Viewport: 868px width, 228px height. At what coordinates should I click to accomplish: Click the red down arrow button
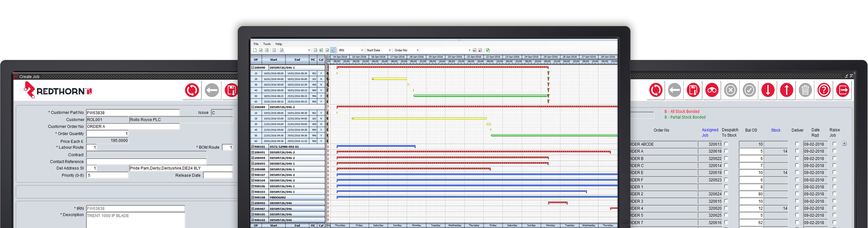pyautogui.click(x=768, y=90)
